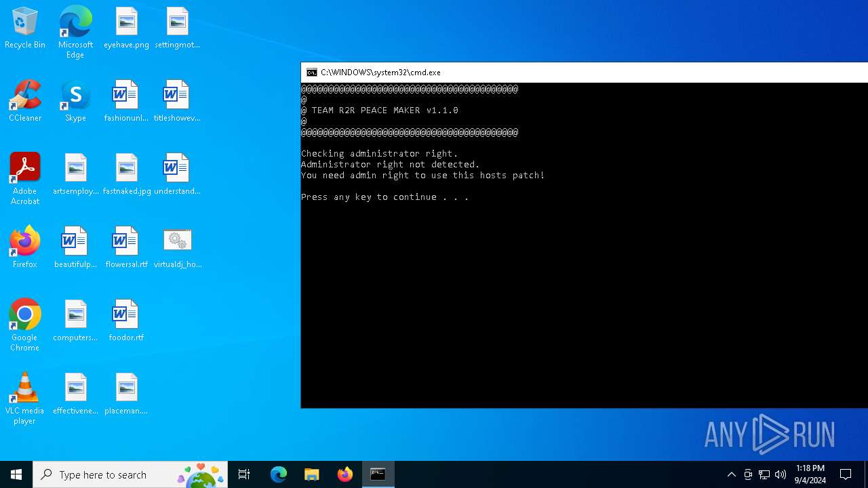Image resolution: width=868 pixels, height=488 pixels.
Task: Open Firefox desktop shortcut
Action: pyautogui.click(x=25, y=247)
